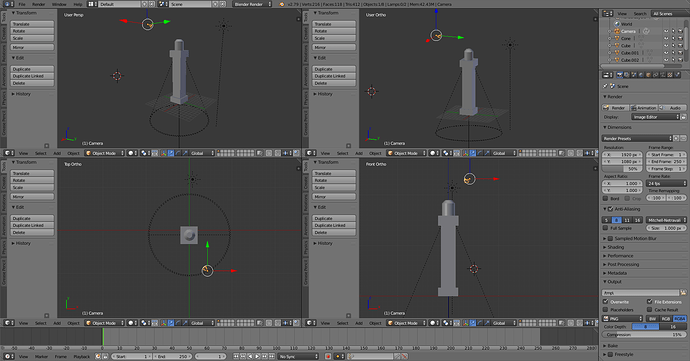Adjust the Compression 15% slider
Viewport: 690px width, 361px height.
point(644,335)
